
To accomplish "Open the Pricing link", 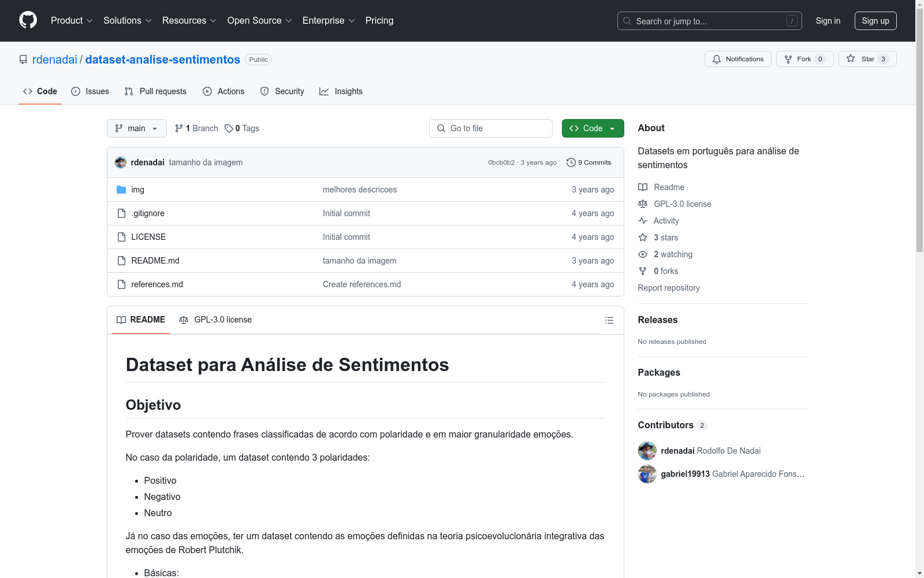I will (x=379, y=20).
